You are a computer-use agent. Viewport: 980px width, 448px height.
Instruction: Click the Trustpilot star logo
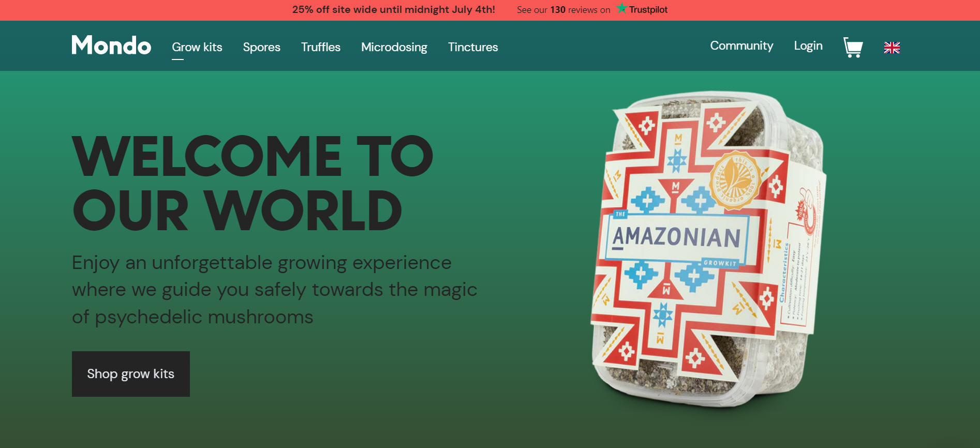pyautogui.click(x=621, y=8)
